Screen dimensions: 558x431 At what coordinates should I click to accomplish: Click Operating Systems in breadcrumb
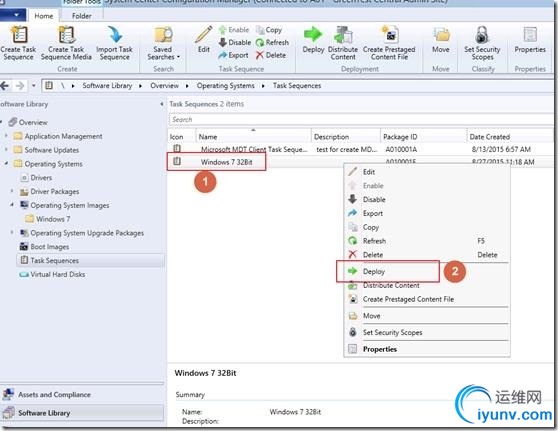coord(226,86)
